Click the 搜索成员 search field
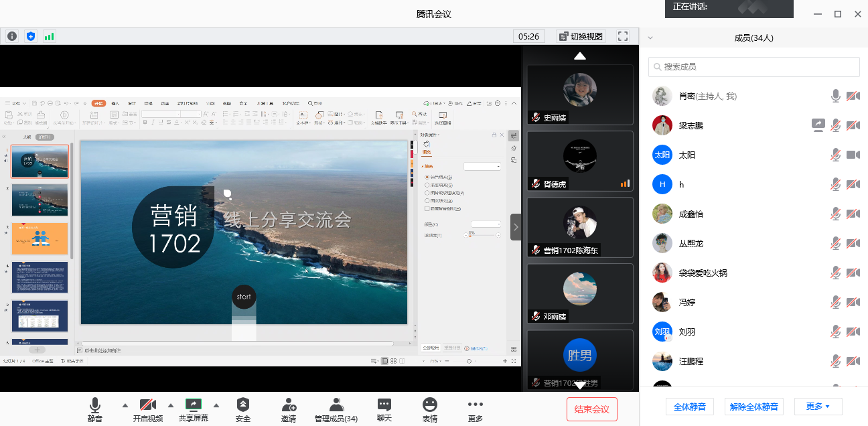 753,67
